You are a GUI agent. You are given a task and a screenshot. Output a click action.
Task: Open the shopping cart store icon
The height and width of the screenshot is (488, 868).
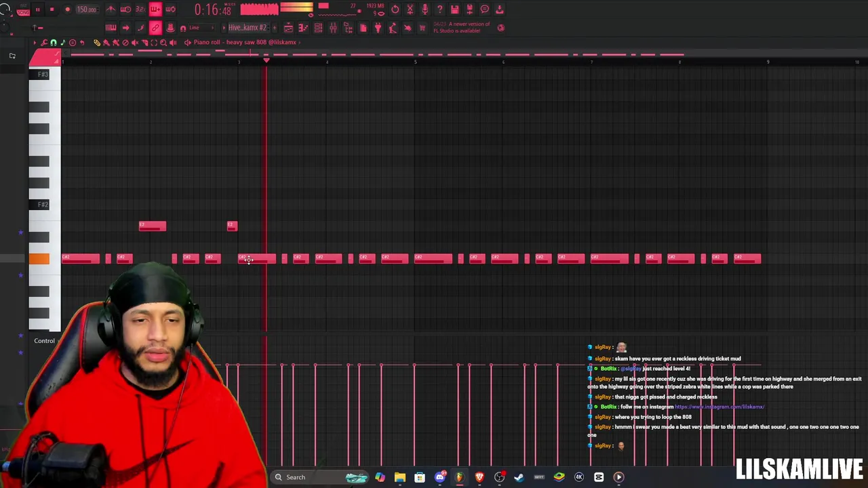422,28
